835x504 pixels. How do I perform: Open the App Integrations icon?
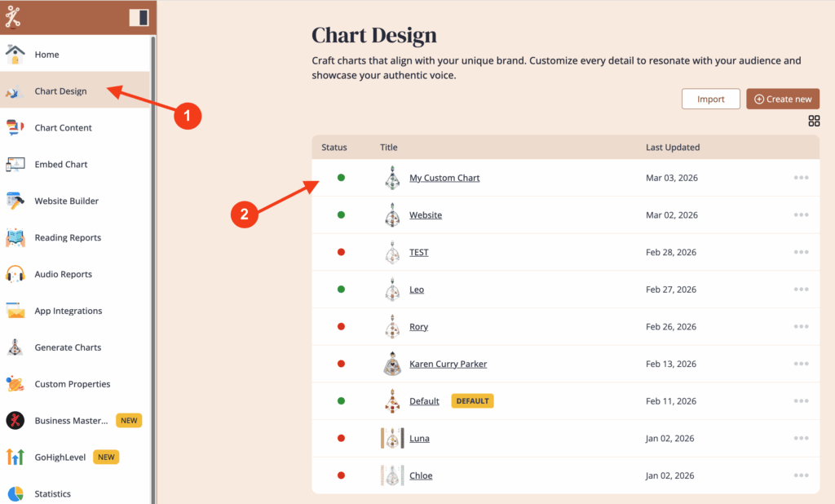[x=15, y=311]
